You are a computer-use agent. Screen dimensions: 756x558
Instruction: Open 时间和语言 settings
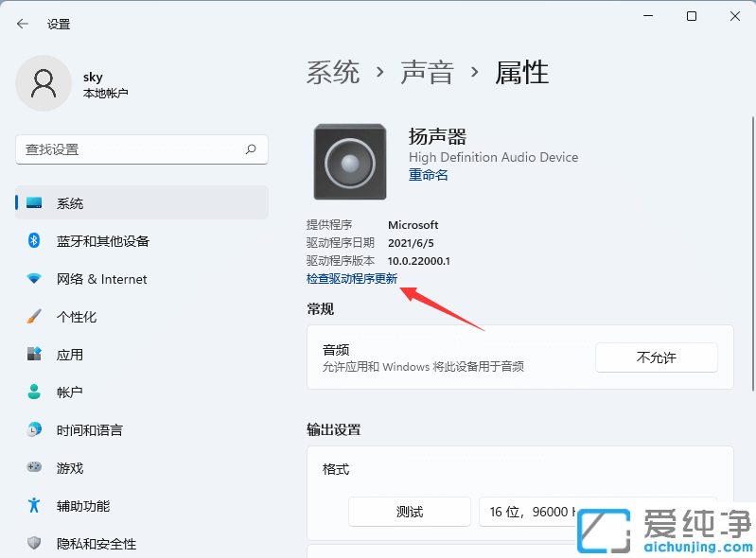click(x=142, y=429)
